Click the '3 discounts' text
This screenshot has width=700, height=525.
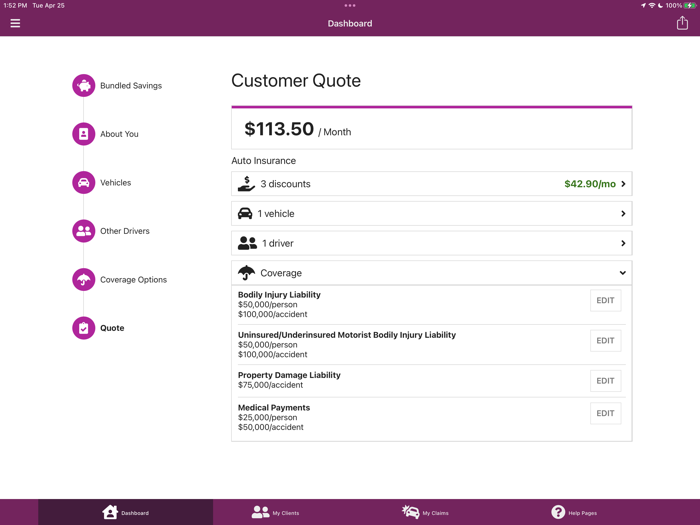point(285,184)
